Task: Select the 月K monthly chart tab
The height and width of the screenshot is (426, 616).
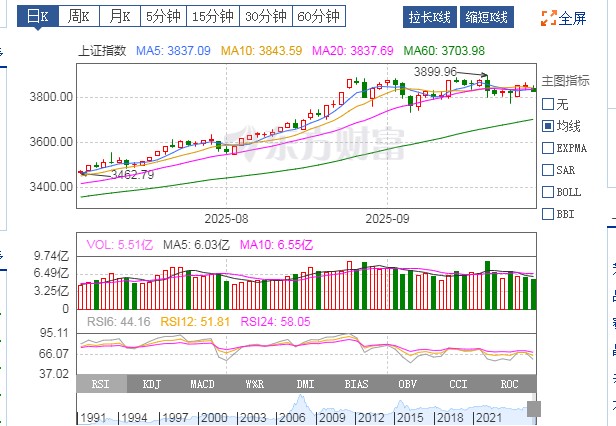Action: pos(118,17)
